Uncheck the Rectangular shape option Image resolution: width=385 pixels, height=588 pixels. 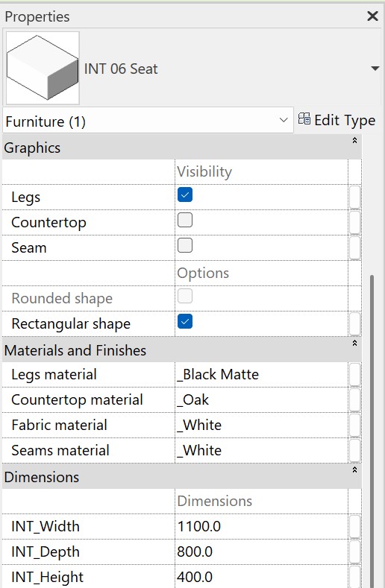(185, 321)
